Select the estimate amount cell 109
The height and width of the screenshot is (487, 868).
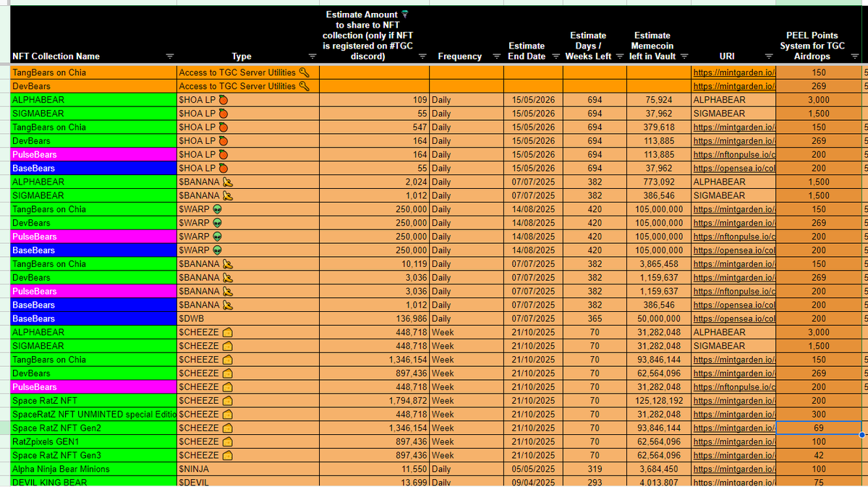click(x=375, y=100)
